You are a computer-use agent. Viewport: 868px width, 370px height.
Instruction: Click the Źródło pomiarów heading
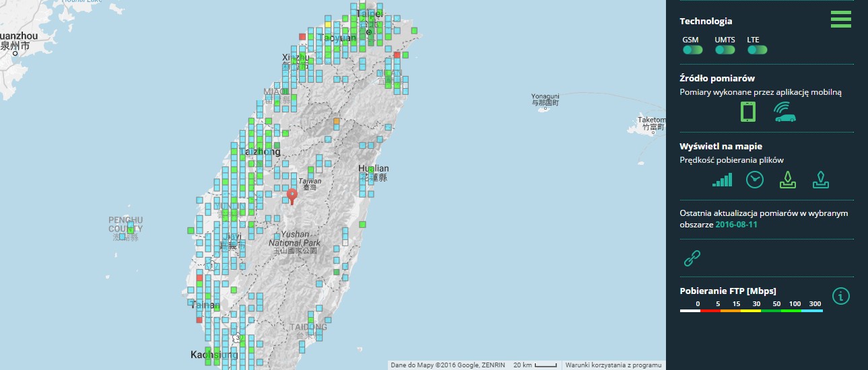(717, 79)
